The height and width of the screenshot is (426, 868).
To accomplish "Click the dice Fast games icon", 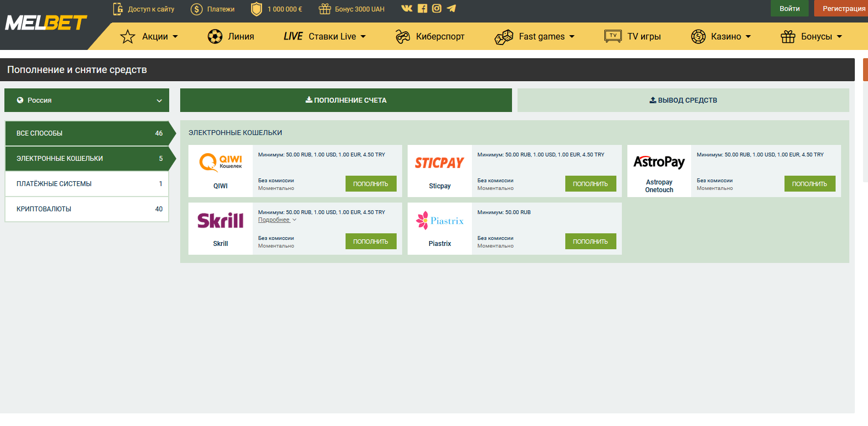I will tap(504, 37).
